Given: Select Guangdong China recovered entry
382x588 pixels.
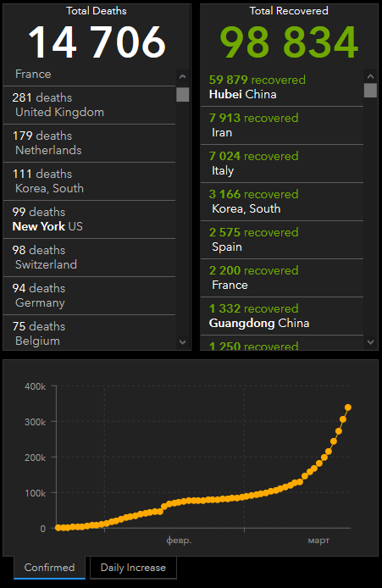Looking at the screenshot, I should point(282,316).
